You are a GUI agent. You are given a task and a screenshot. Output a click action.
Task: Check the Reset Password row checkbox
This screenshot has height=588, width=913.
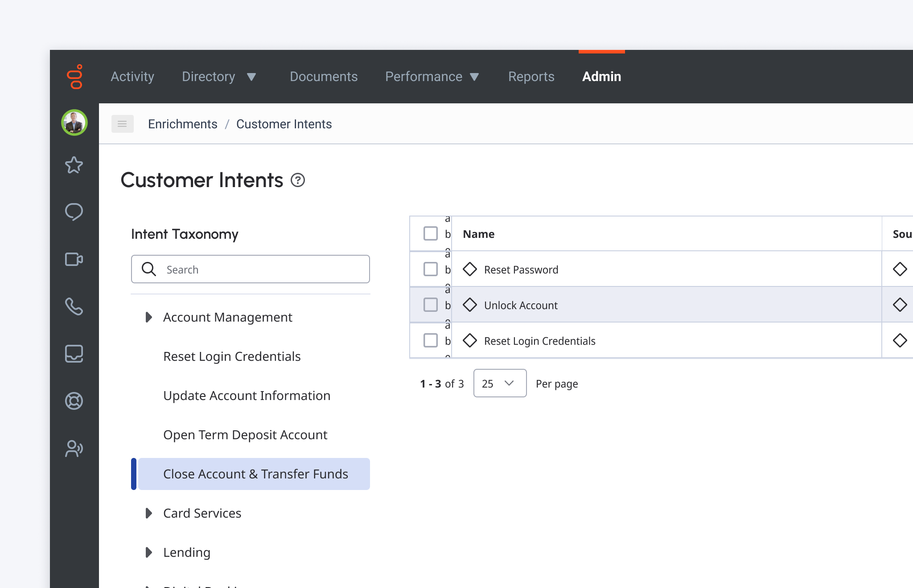tap(430, 269)
